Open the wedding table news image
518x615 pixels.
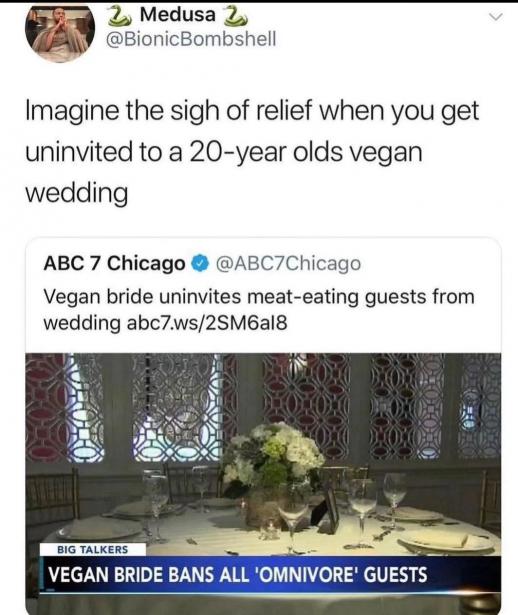263,483
